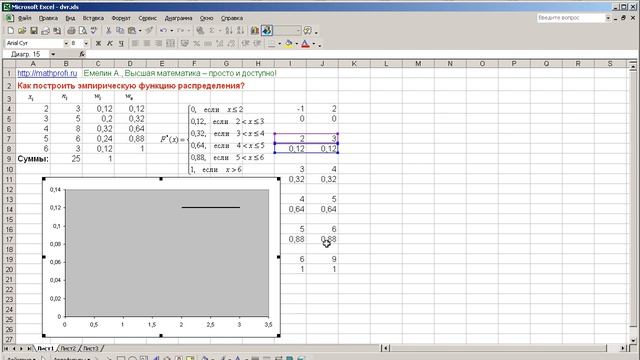
Task: Expand the font size dropdown arrow
Action: coord(86,43)
